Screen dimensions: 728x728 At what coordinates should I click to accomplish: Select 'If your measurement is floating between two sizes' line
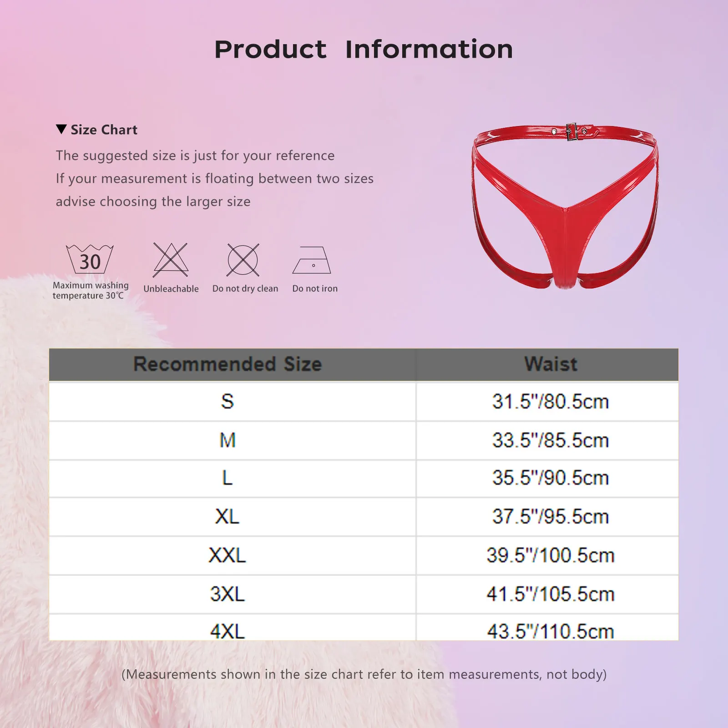click(215, 178)
